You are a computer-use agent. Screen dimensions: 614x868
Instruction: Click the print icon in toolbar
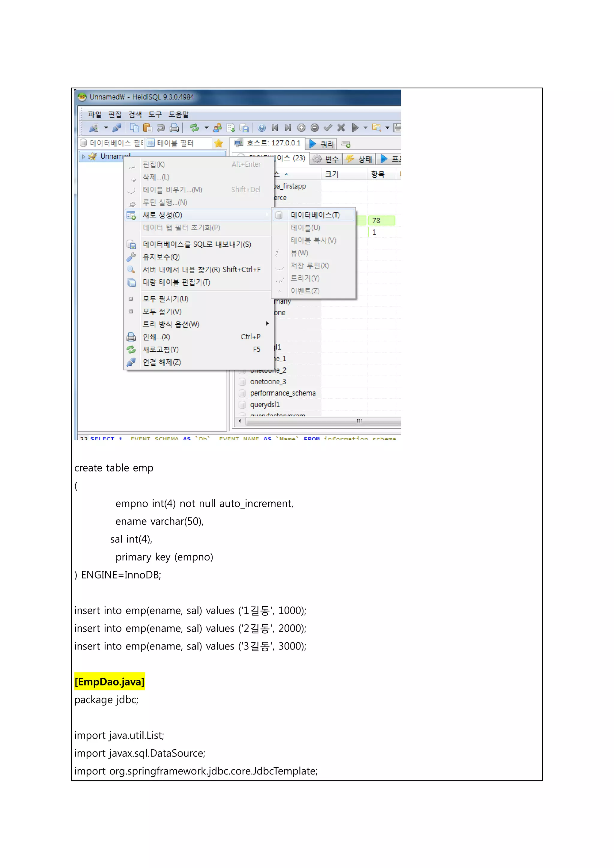coord(174,128)
